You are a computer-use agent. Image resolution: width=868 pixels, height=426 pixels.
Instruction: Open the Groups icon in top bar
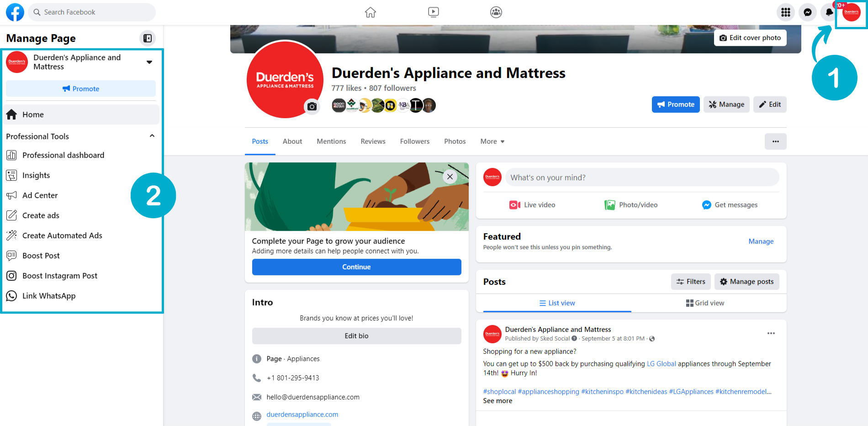point(496,12)
